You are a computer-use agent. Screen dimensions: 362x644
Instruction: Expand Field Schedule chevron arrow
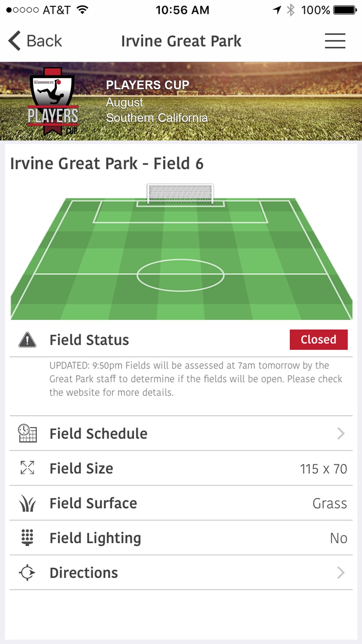click(341, 433)
